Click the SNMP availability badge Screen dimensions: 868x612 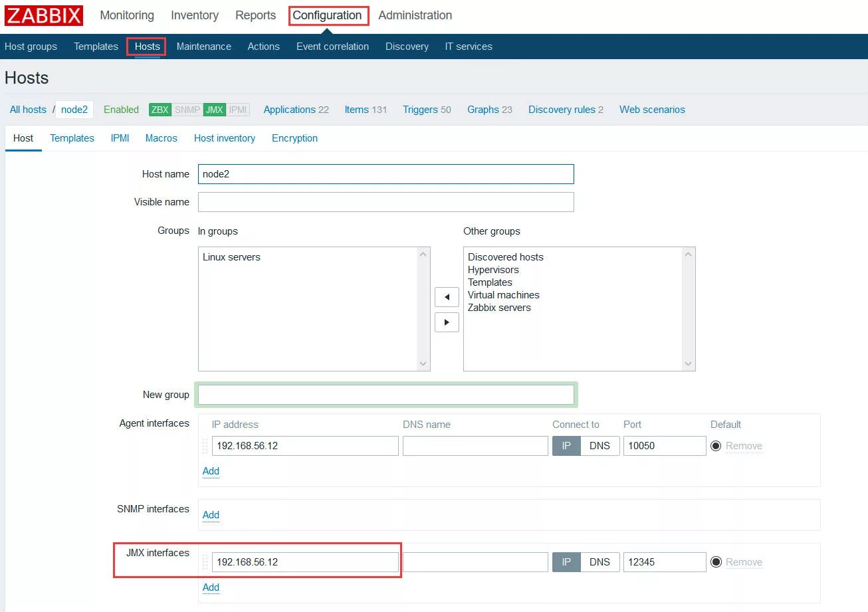[x=187, y=110]
